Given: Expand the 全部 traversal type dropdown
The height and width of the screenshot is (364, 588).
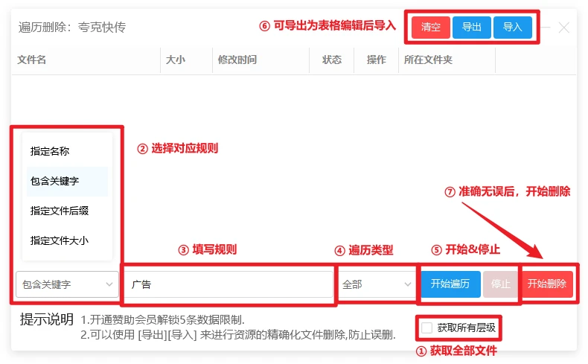Looking at the screenshot, I should click(x=377, y=284).
